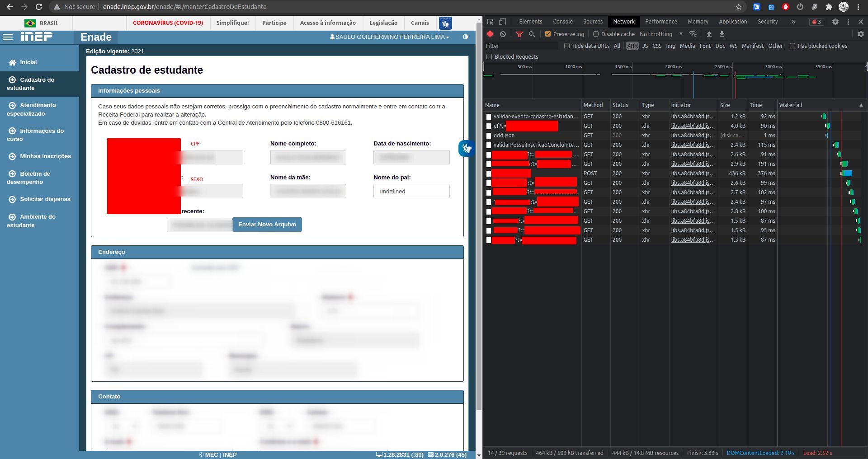Screen dimensions: 868x459
Task: Sort requests by the Method column header
Action: [596, 105]
